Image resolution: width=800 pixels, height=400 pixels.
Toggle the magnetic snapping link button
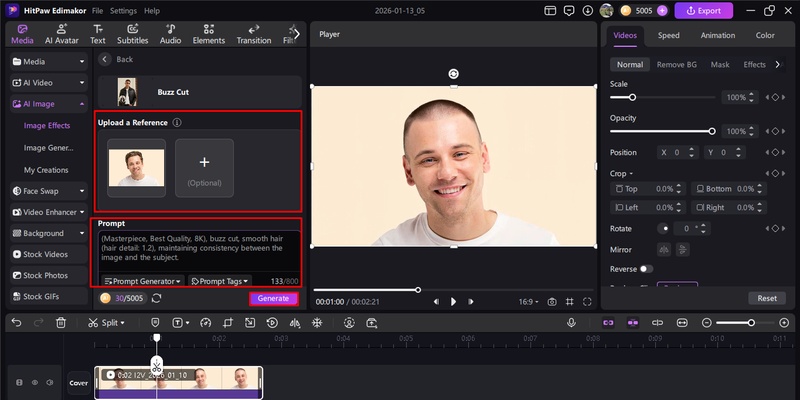pyautogui.click(x=608, y=322)
